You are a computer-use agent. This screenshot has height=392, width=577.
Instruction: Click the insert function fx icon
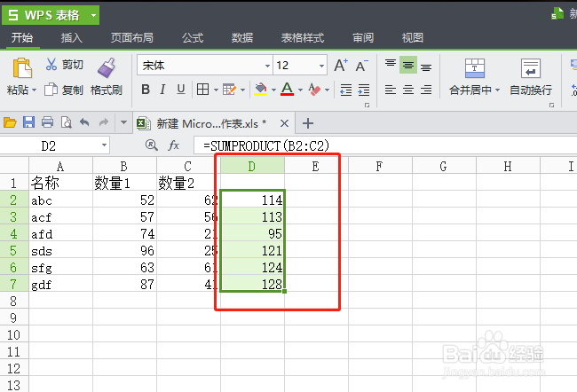click(173, 145)
